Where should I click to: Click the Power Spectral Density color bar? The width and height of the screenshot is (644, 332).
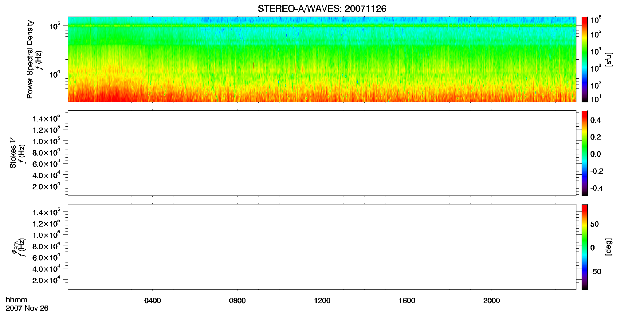[585, 59]
